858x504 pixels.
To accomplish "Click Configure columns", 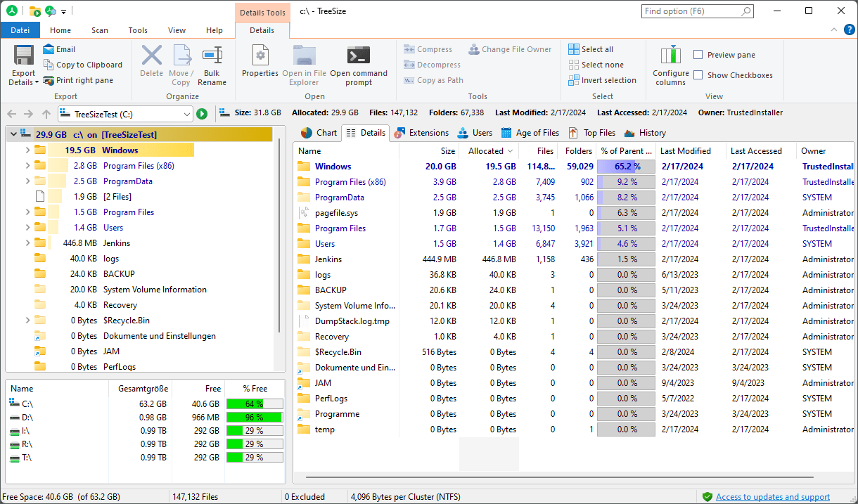I will [x=671, y=65].
